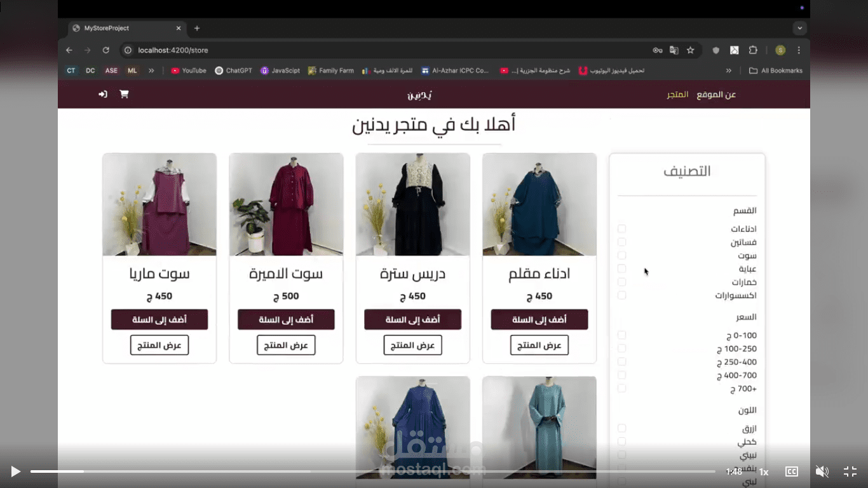Screen dimensions: 868x488
Task: Open the CT bookmark folder
Action: pyautogui.click(x=71, y=71)
